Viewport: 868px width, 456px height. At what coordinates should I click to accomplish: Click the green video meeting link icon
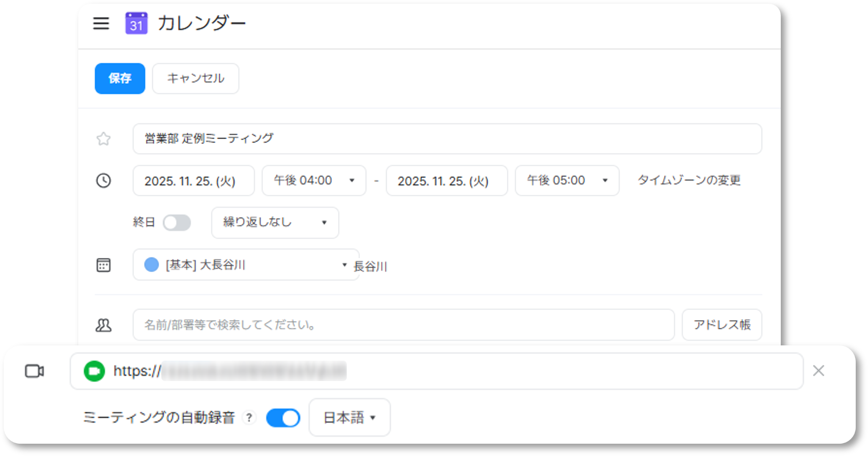[94, 371]
